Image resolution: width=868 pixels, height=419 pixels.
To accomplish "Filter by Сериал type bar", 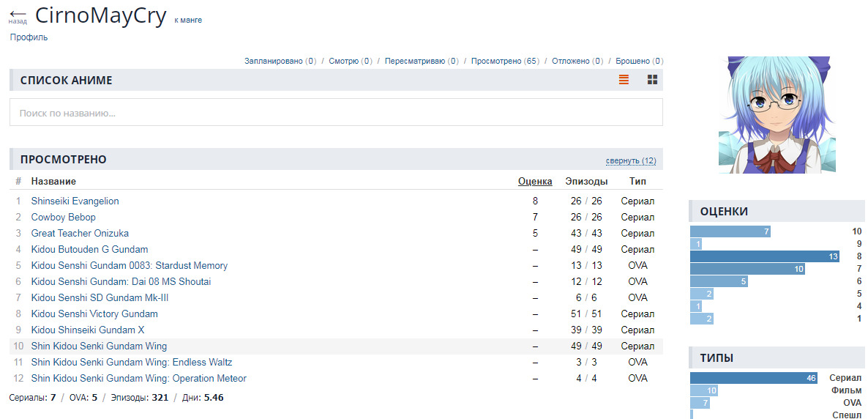I will click(x=753, y=378).
